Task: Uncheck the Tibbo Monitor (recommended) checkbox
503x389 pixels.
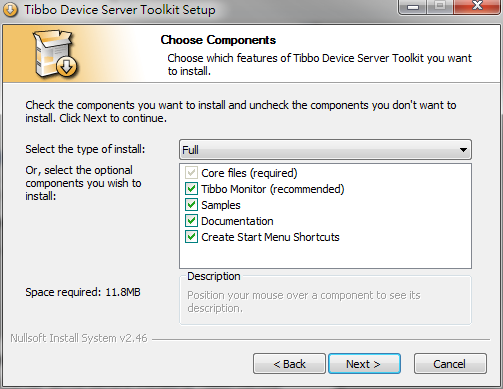Action: [191, 189]
